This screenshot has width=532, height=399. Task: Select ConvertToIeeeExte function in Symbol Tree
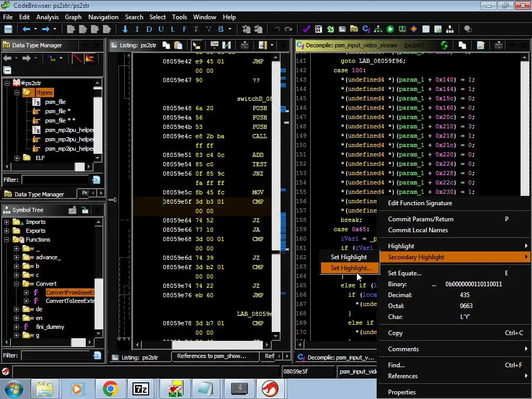click(x=70, y=301)
